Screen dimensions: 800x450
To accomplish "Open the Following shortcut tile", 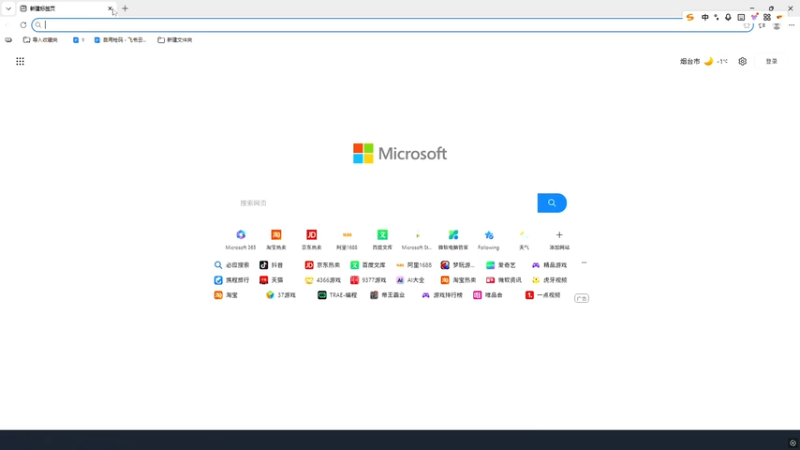I will [488, 239].
